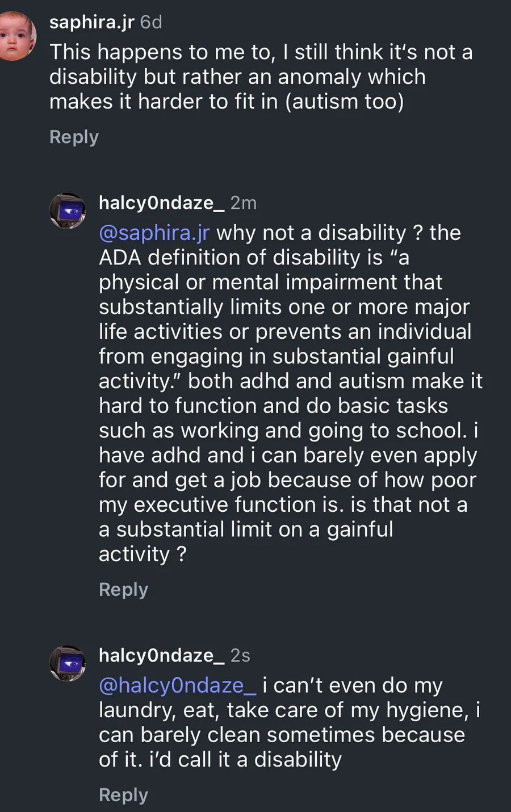Screen dimensions: 511x812
Task: Reply to saphira.jr's comment
Action: tap(74, 137)
